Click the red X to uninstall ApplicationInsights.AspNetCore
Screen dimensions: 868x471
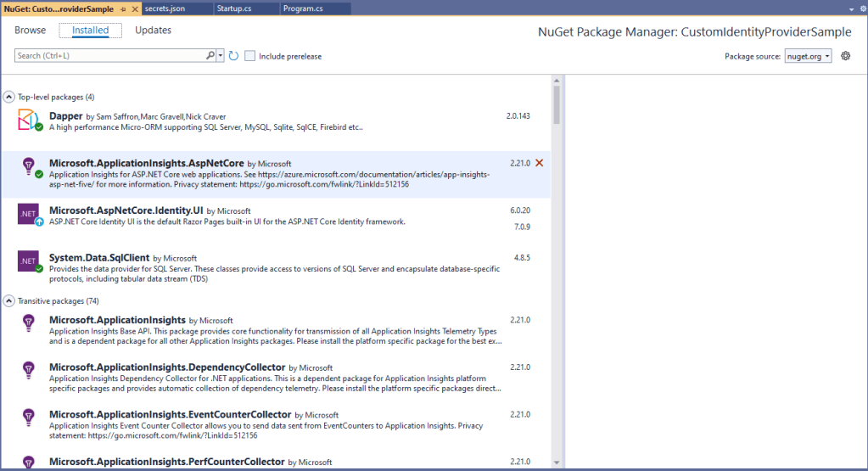point(540,163)
